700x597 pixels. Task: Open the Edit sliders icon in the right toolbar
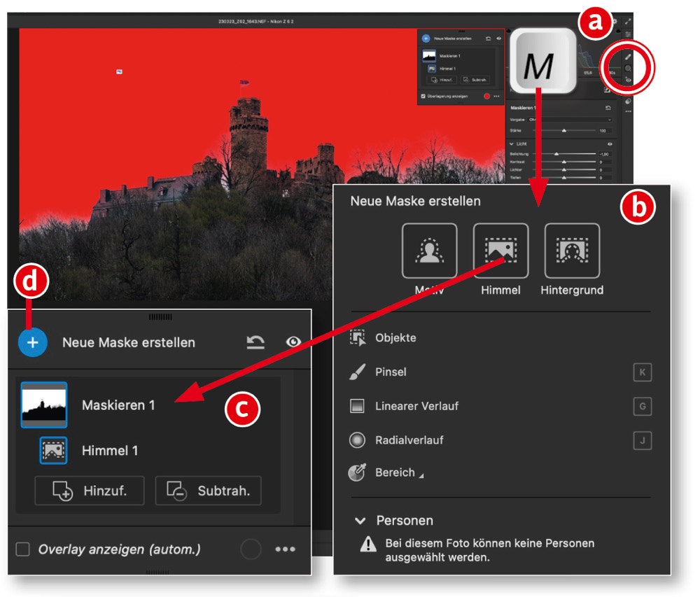(628, 34)
